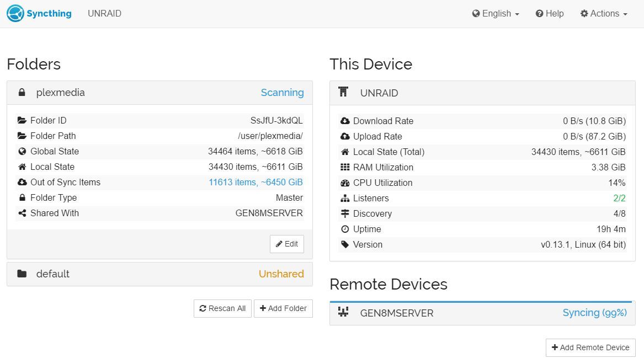The height and width of the screenshot is (364, 644).
Task: Click the clock icon by Uptime
Action: [x=345, y=229]
